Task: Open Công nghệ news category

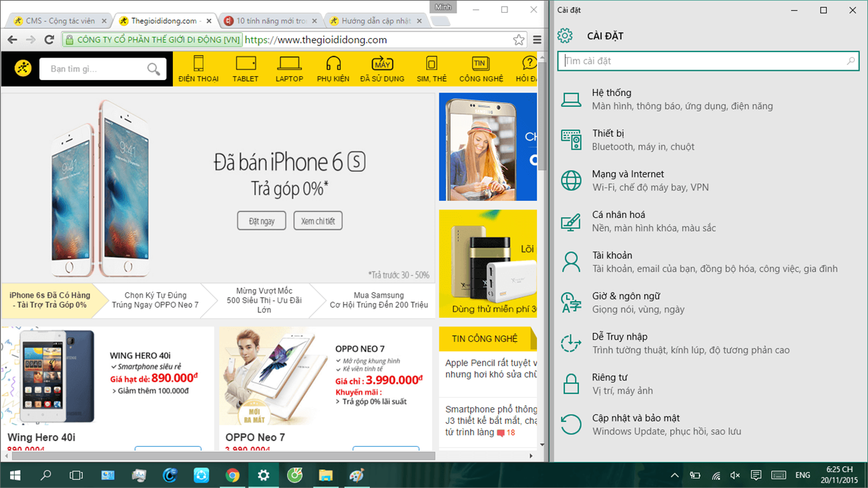Action: pyautogui.click(x=481, y=69)
